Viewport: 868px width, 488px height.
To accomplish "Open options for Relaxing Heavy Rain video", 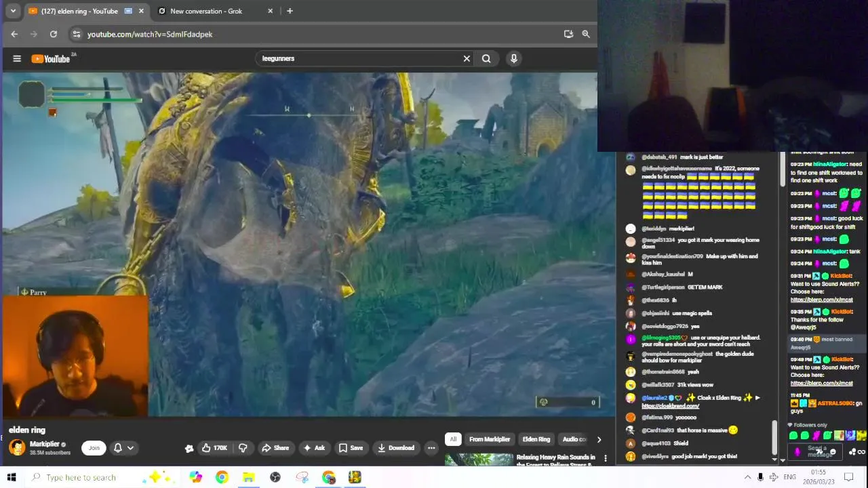I will pos(606,459).
